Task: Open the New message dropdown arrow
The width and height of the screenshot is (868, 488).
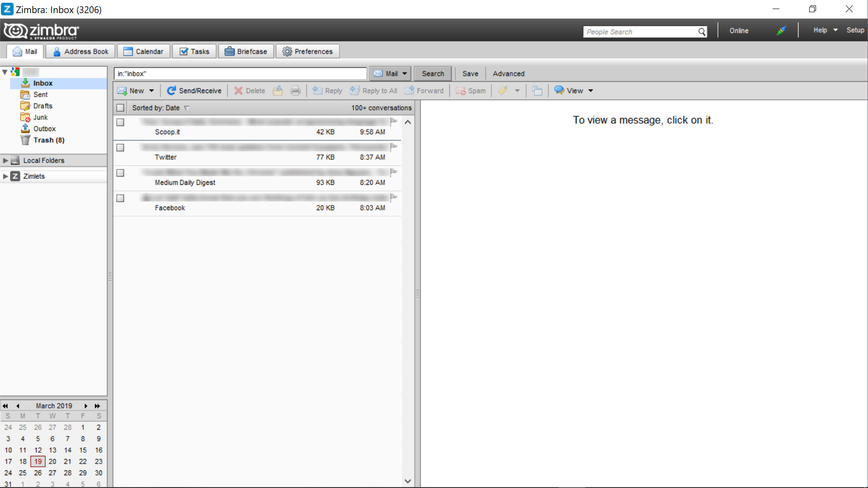Action: tap(151, 91)
